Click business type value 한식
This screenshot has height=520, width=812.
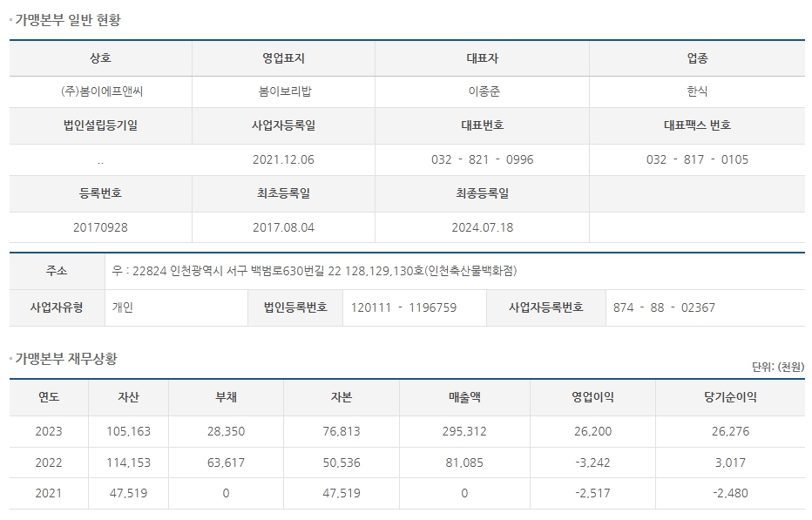[x=697, y=91]
